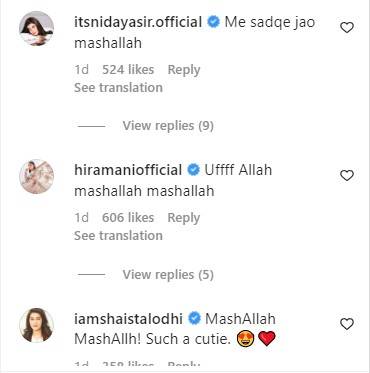Open itsnidayasir.official profile picture
Screen dimensions: 370x373
[36, 28]
